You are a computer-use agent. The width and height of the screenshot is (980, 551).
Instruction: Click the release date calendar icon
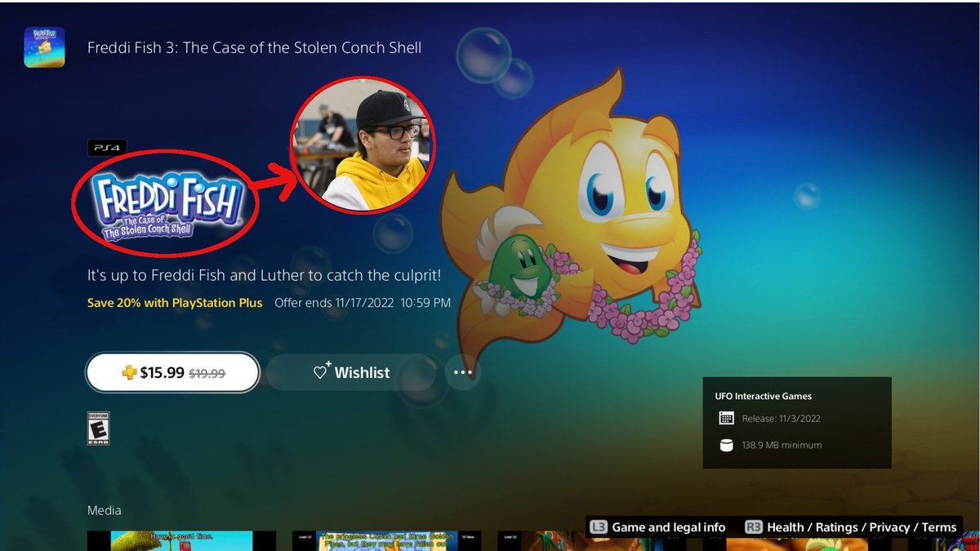pyautogui.click(x=726, y=419)
